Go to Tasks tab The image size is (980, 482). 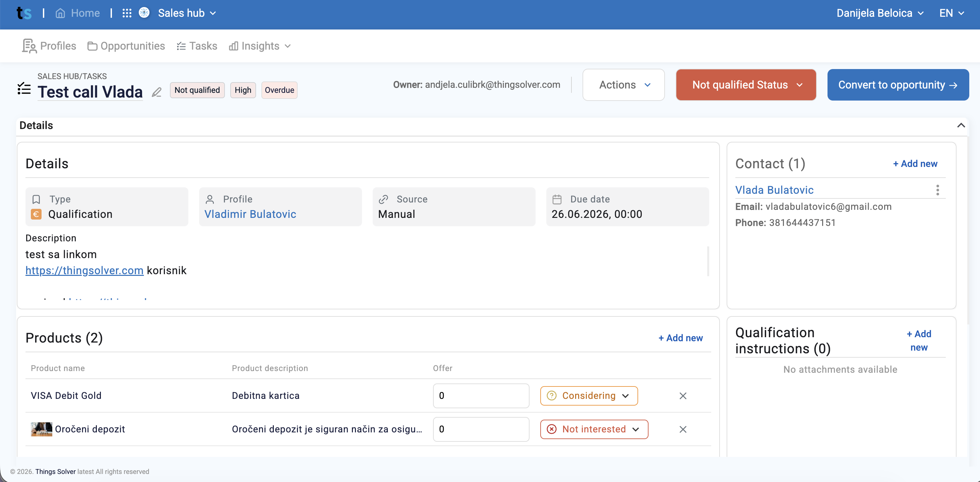click(x=197, y=46)
